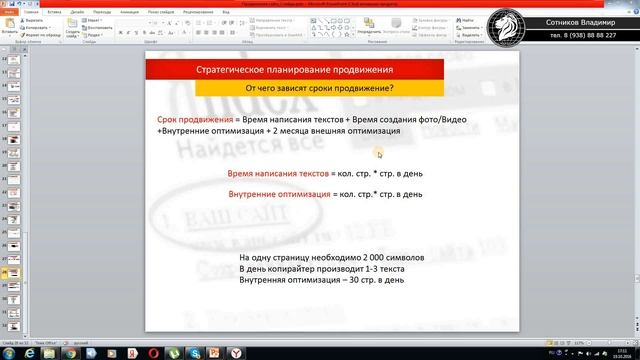Increase font size with grow font icon
The height and width of the screenshot is (360, 640).
pyautogui.click(x=169, y=23)
